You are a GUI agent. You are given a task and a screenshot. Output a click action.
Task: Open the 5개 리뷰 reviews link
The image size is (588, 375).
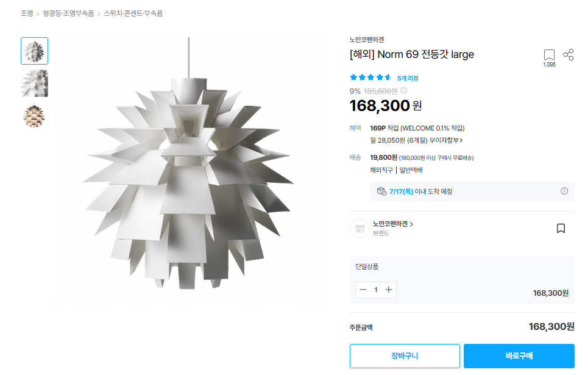click(x=408, y=78)
